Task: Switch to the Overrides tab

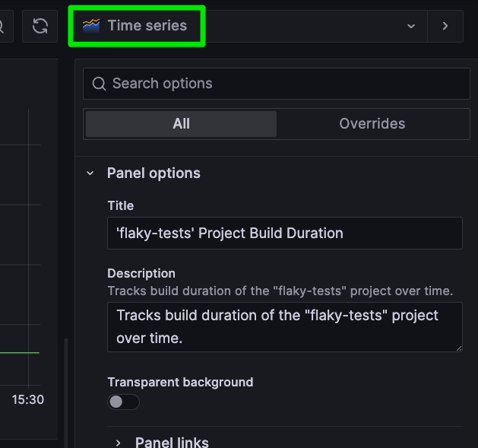Action: (372, 124)
